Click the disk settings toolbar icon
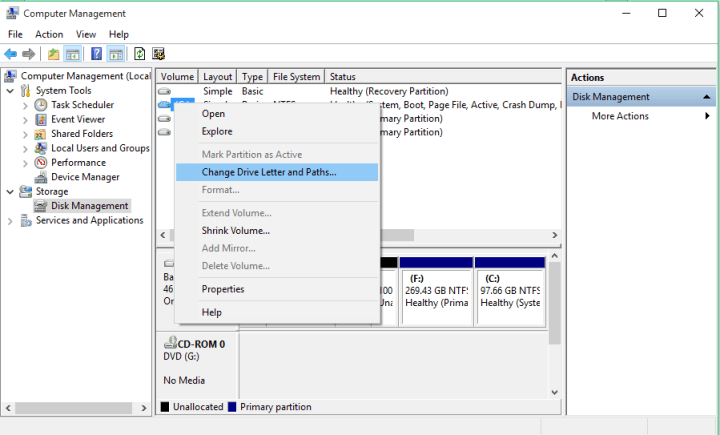 click(158, 54)
